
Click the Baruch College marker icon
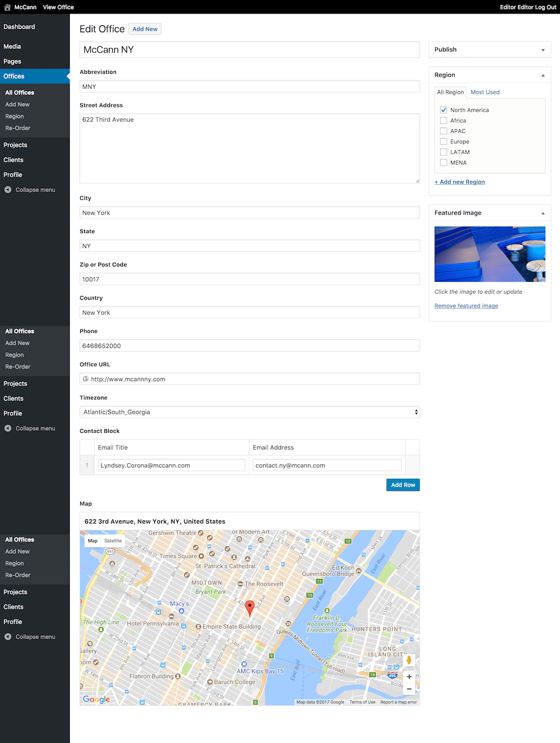tap(209, 682)
